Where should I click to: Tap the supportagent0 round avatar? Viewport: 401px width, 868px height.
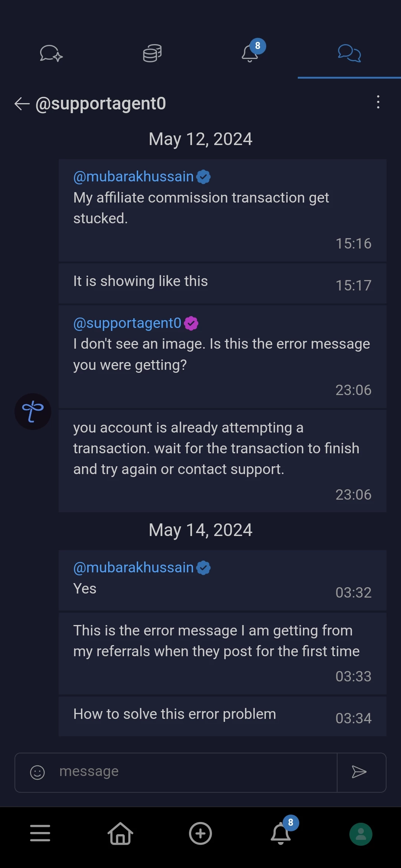33,412
